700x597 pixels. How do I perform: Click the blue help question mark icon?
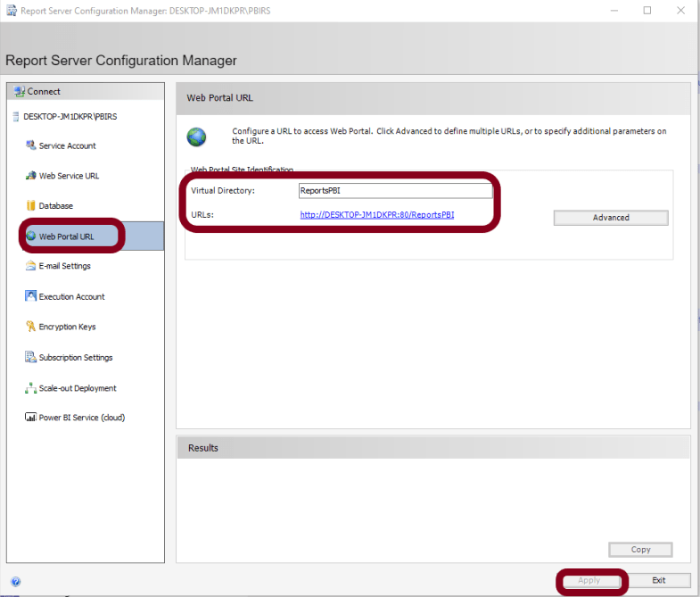pyautogui.click(x=15, y=582)
